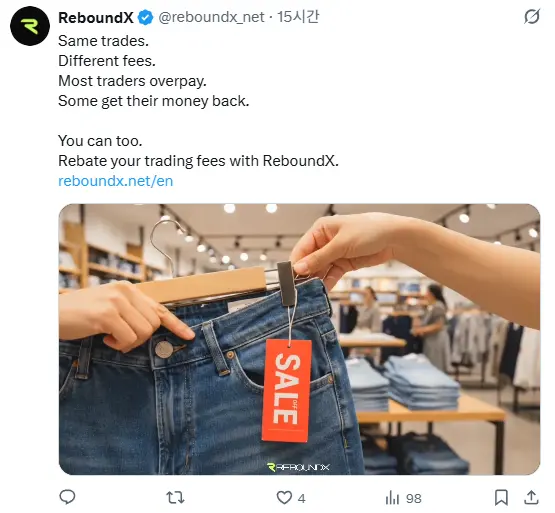Image resolution: width=555 pixels, height=513 pixels.
Task: Open the rebounddx.net/en link
Action: pyautogui.click(x=115, y=181)
